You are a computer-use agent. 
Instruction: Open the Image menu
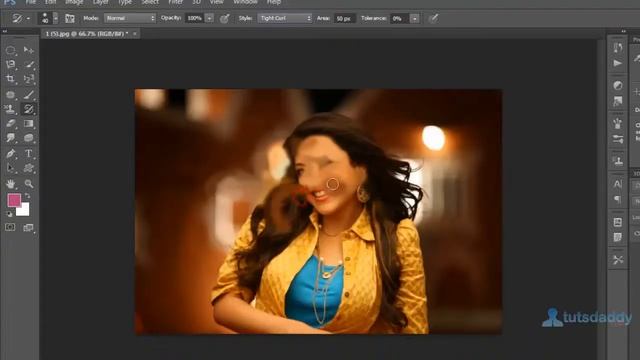74,2
